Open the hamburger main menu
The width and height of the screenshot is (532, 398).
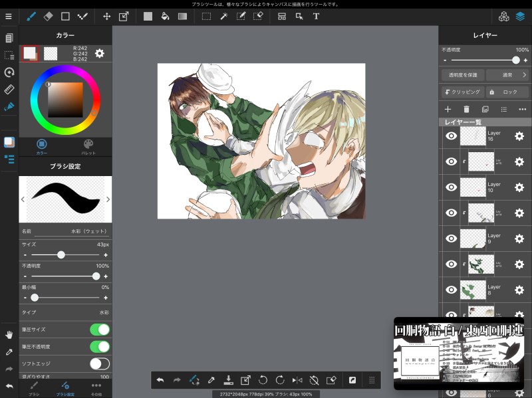coord(9,16)
